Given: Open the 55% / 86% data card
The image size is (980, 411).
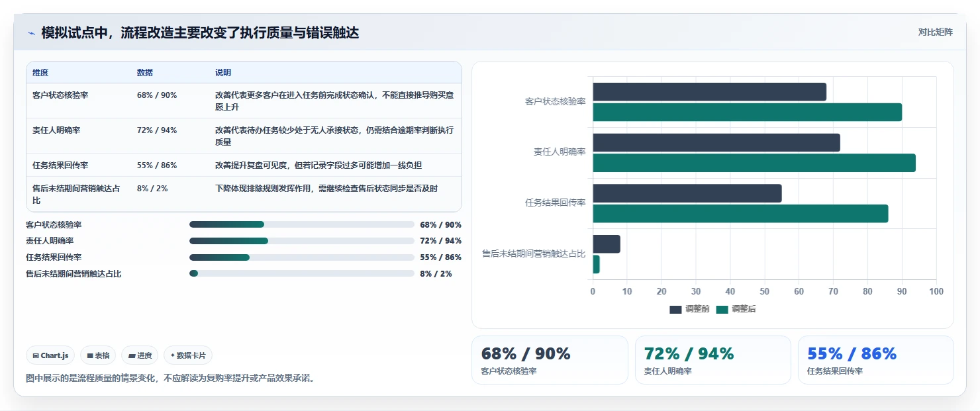Looking at the screenshot, I should click(x=875, y=360).
